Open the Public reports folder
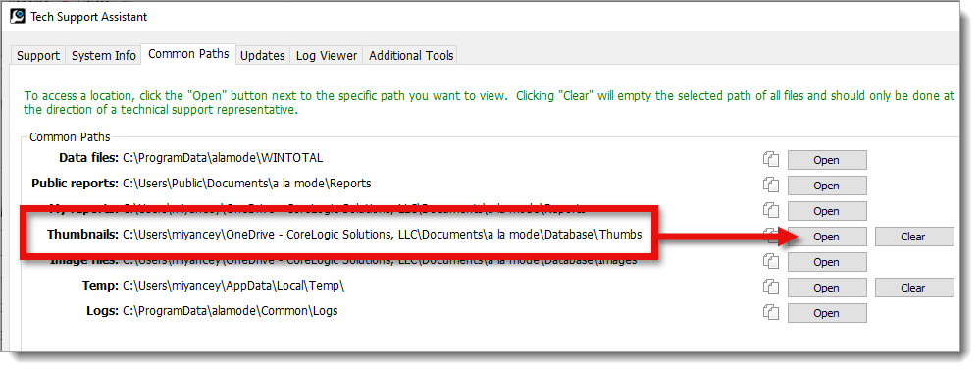Viewport: 980px width, 372px height. pyautogui.click(x=826, y=186)
